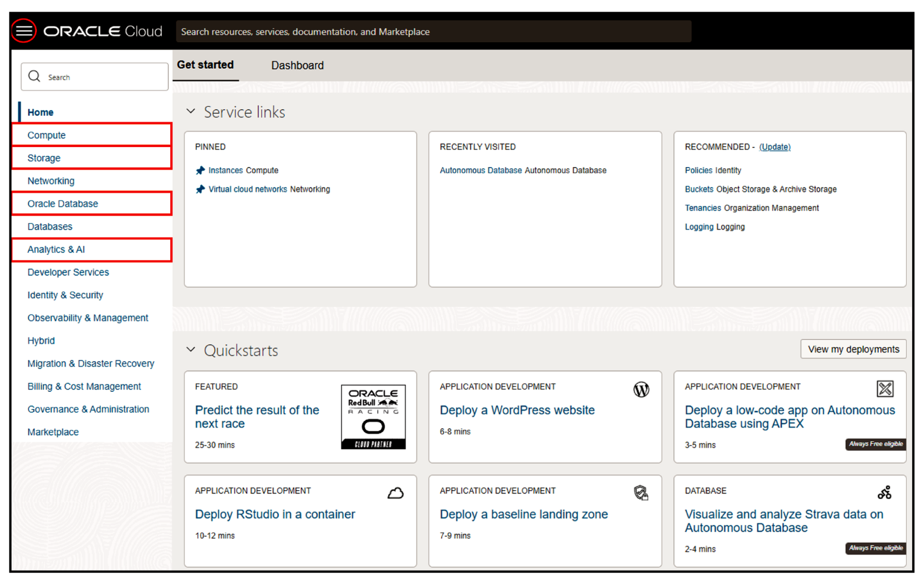Switch to the Dashboard tab
Image resolution: width=924 pixels, height=582 pixels.
297,66
